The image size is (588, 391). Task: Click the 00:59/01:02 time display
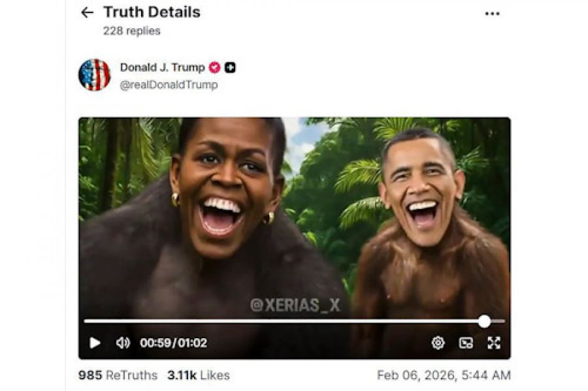click(x=173, y=343)
